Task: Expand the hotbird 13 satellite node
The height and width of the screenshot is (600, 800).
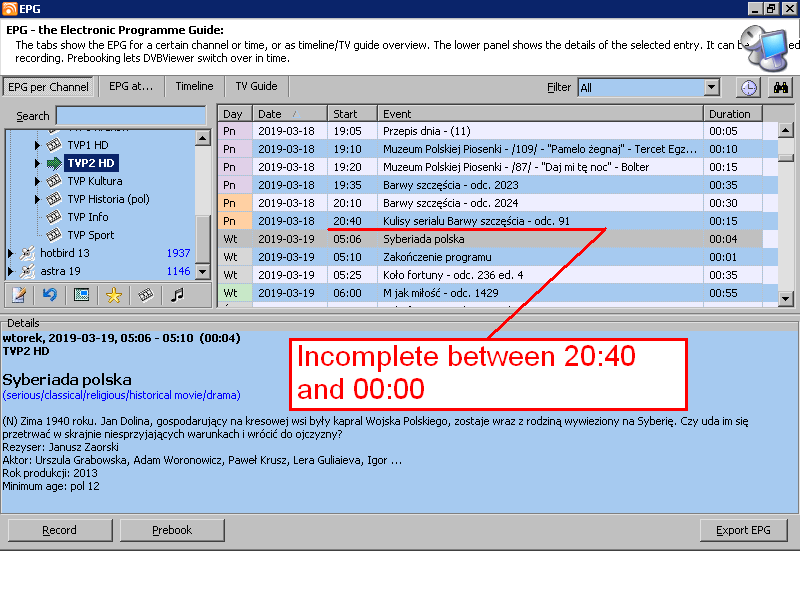Action: coord(11,254)
